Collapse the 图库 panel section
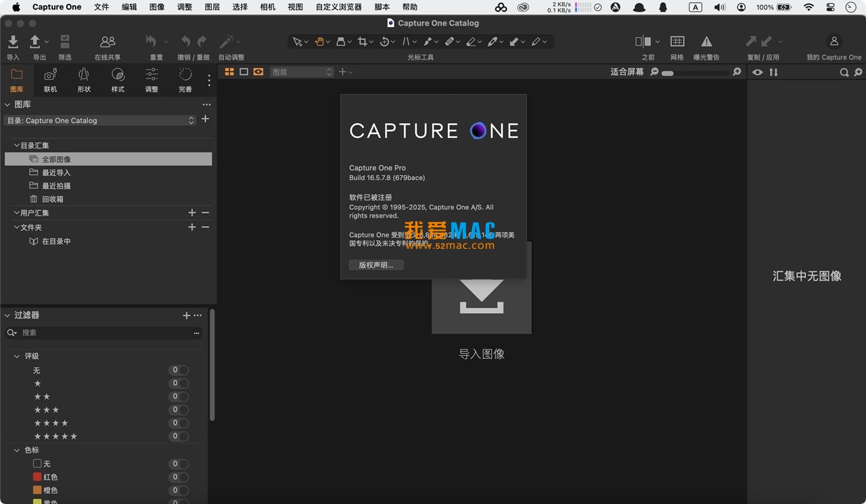866x504 pixels. click(x=7, y=104)
